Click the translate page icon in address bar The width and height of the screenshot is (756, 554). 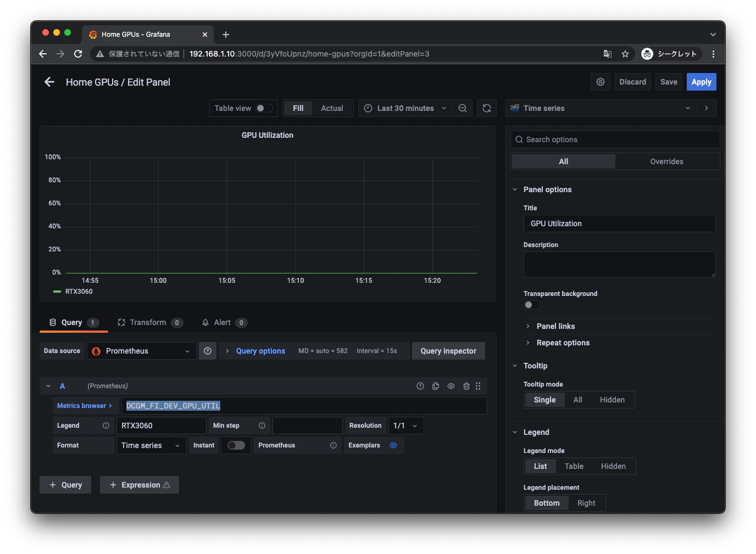point(608,54)
